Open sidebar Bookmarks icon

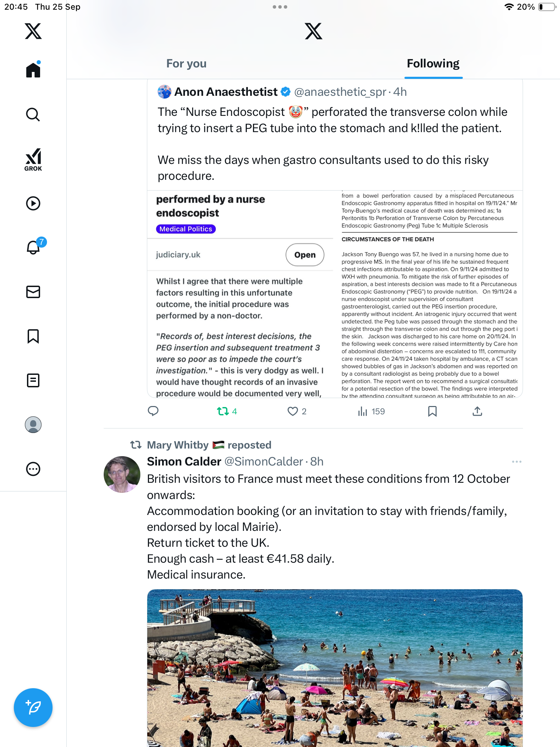click(33, 336)
